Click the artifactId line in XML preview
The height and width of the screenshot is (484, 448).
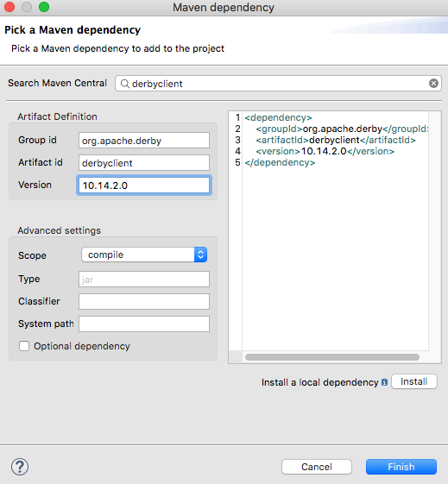click(336, 140)
